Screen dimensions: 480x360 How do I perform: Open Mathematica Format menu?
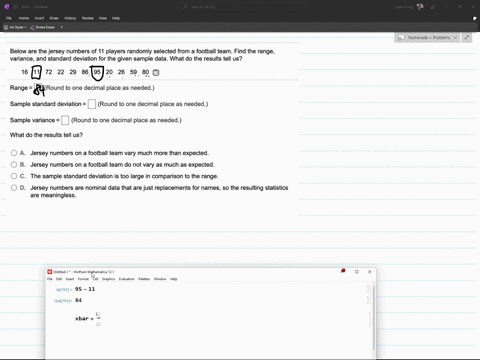pyautogui.click(x=83, y=279)
